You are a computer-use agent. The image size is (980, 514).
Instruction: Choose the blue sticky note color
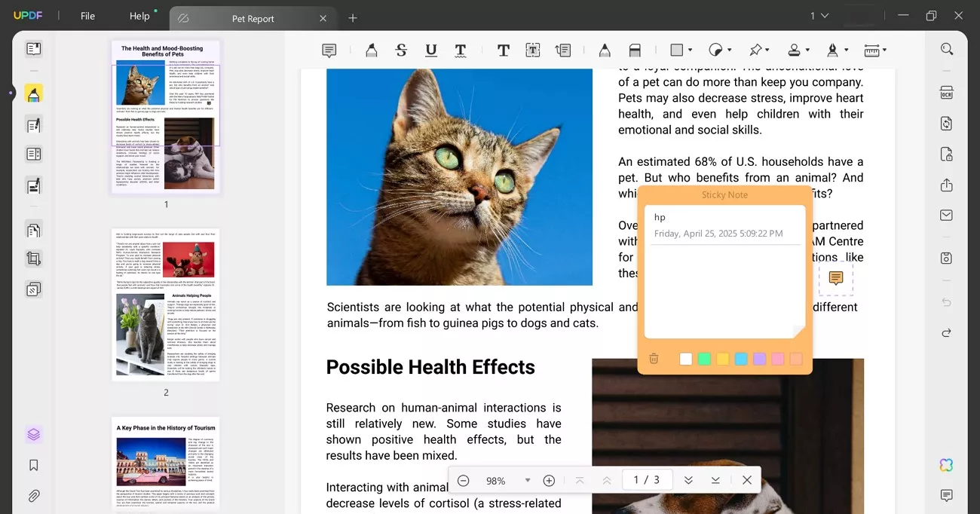pos(741,359)
